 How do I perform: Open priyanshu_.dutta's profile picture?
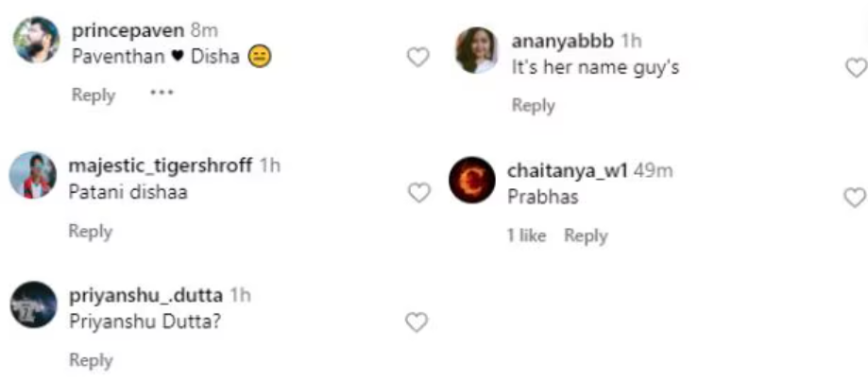(33, 304)
